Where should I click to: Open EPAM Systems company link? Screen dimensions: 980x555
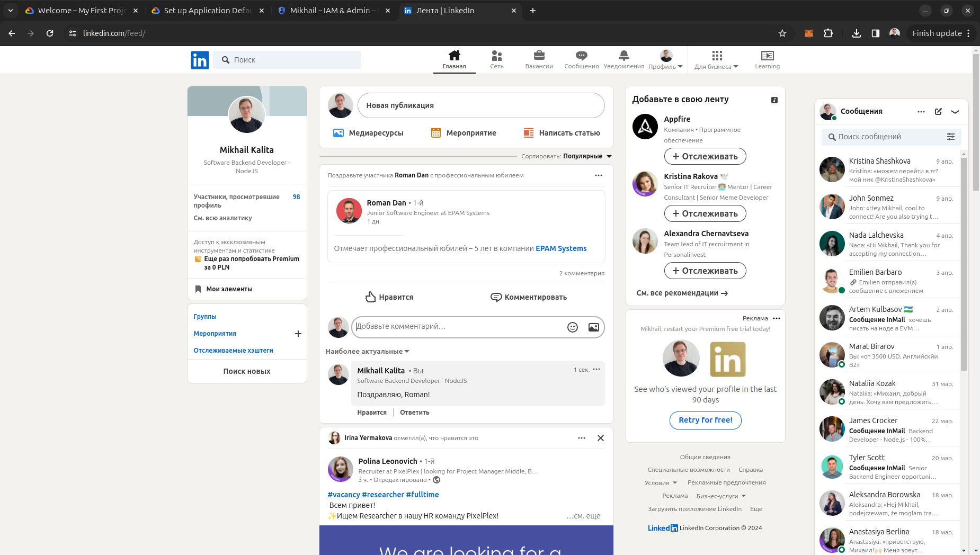pos(561,248)
